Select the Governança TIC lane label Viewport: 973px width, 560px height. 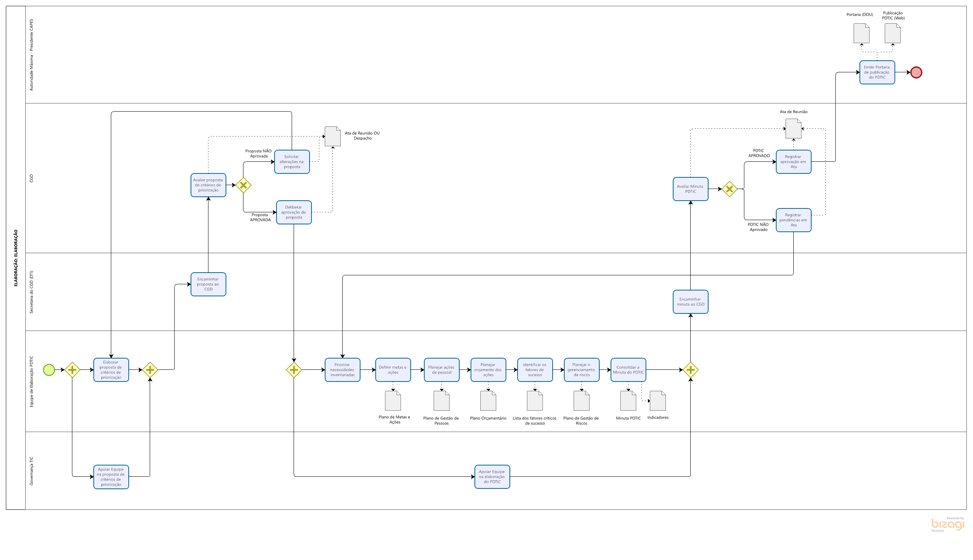31,471
